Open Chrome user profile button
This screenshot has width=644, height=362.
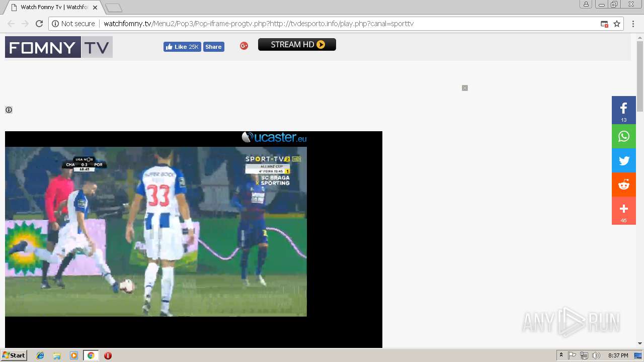(586, 5)
